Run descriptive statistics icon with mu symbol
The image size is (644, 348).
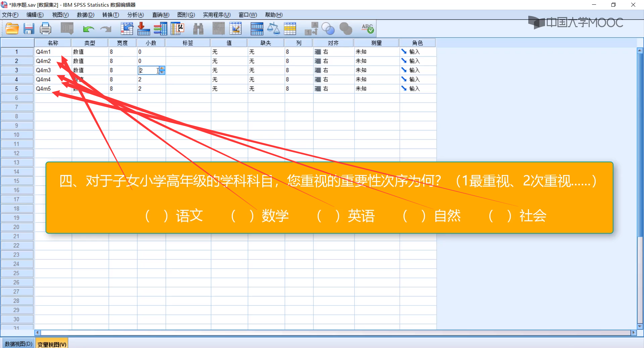tap(177, 29)
